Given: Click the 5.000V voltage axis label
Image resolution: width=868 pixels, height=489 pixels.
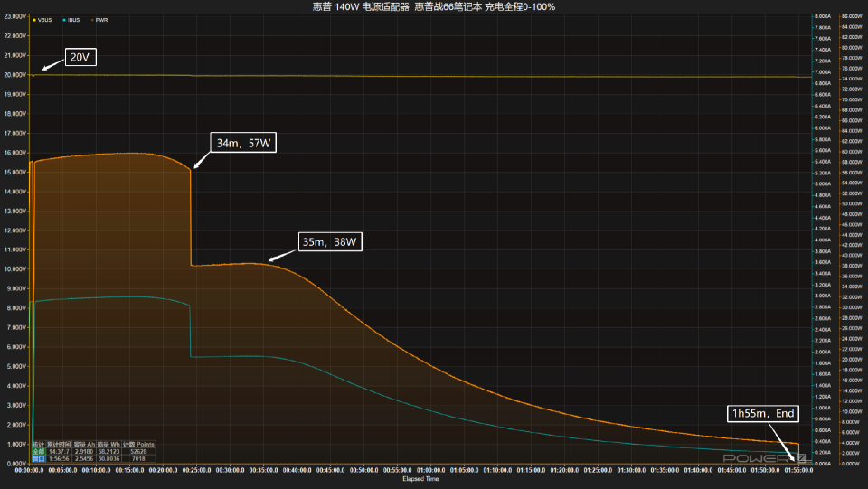Looking at the screenshot, I should (16, 367).
